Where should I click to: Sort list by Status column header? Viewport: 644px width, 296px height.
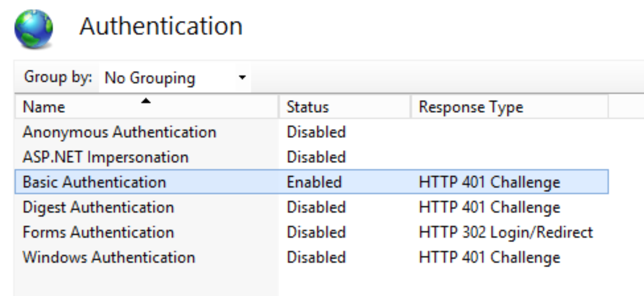click(x=307, y=107)
